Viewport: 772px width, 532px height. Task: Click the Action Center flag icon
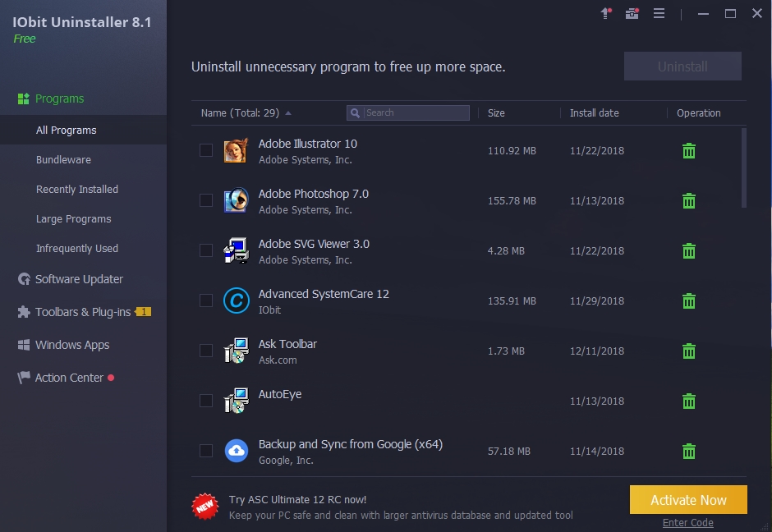[24, 378]
